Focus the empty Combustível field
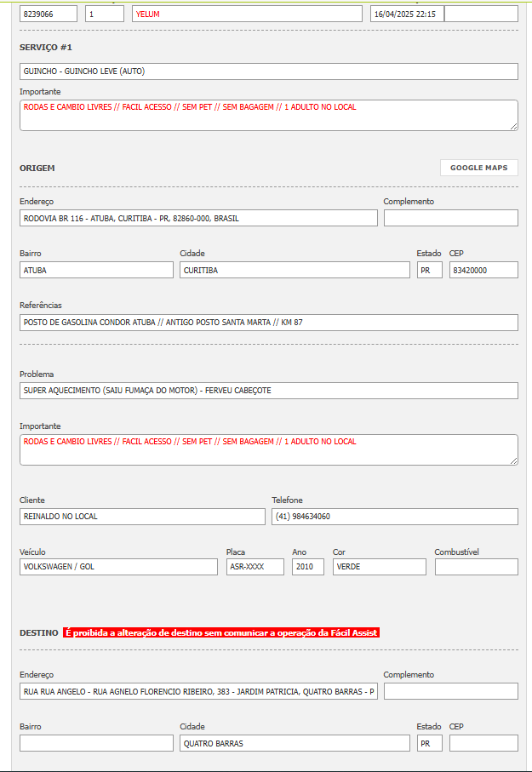 point(476,567)
